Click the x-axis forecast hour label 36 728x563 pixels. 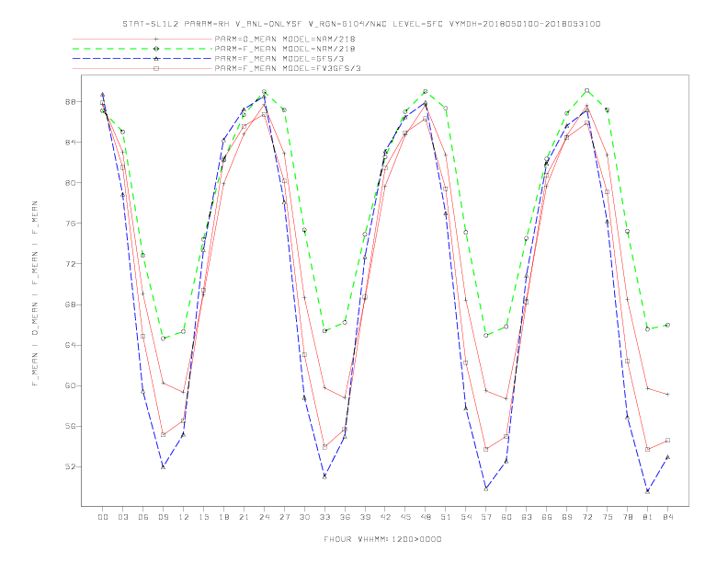(345, 517)
